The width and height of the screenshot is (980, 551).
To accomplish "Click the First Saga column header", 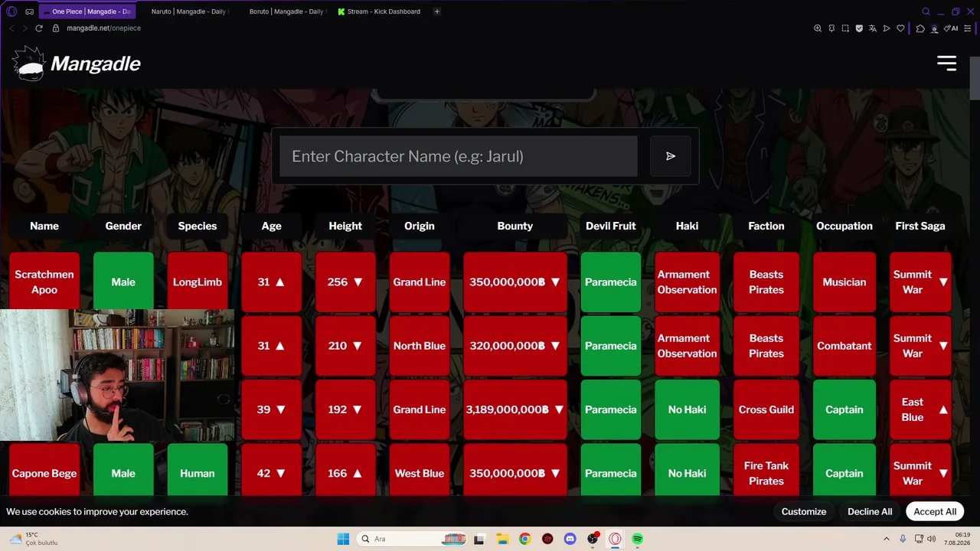I will [920, 226].
